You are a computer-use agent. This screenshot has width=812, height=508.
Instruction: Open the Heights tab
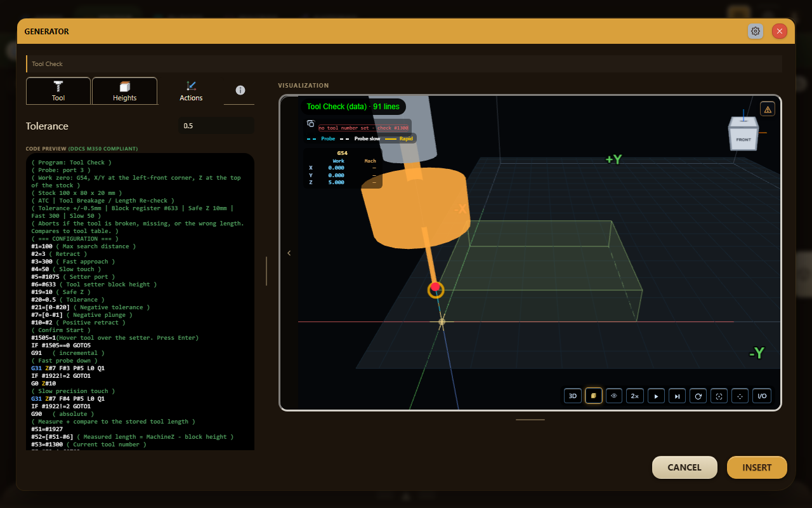124,91
